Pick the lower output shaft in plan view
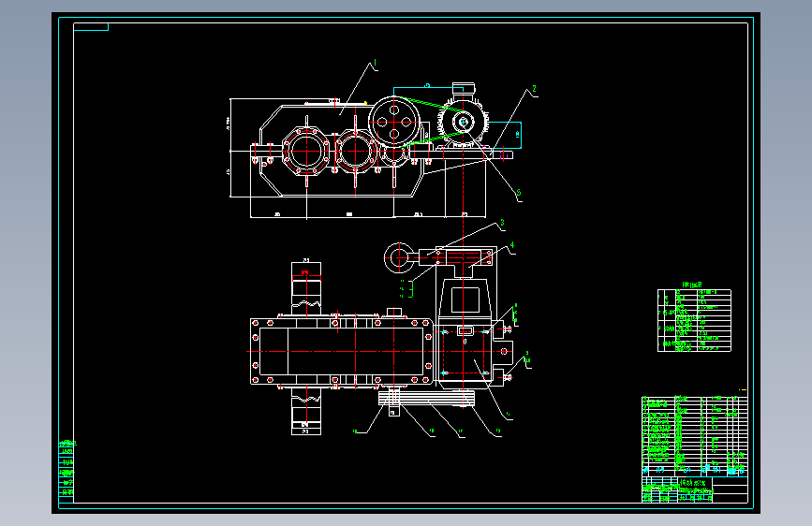This screenshot has height=526, width=812. pyautogui.click(x=306, y=412)
